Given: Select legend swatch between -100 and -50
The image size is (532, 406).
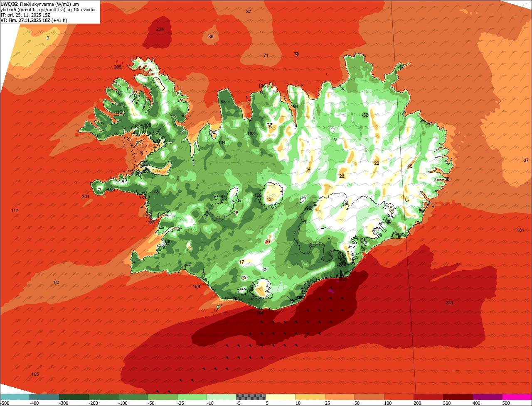Looking at the screenshot, I should pyautogui.click(x=133, y=397).
